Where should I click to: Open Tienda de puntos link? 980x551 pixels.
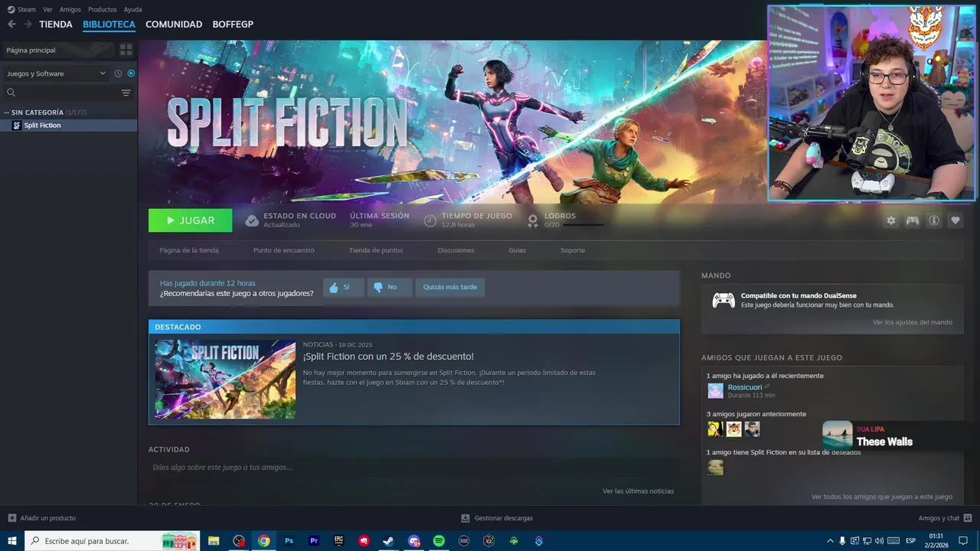(x=376, y=250)
